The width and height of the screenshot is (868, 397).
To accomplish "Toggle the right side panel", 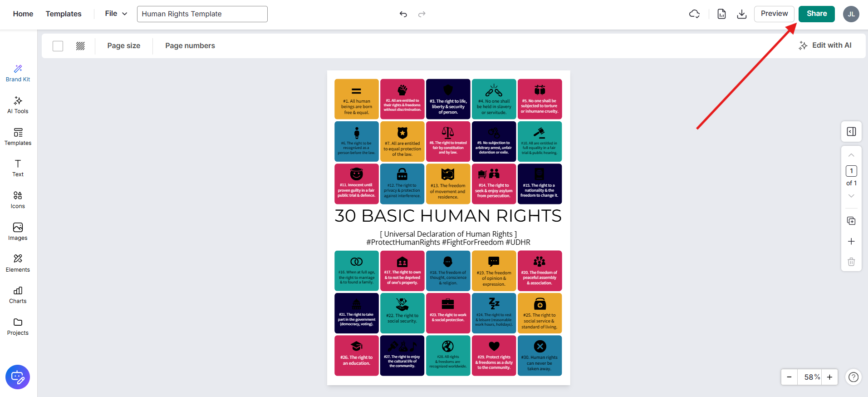I will (x=851, y=132).
